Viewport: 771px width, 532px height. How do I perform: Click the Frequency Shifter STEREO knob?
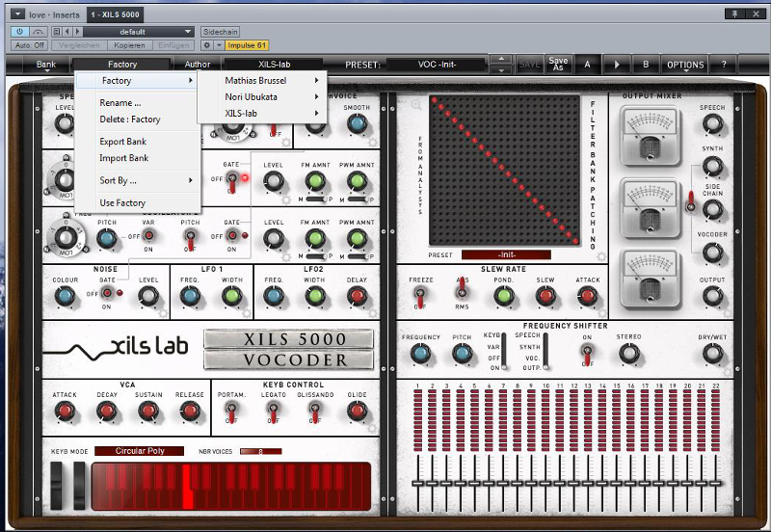pos(628,354)
